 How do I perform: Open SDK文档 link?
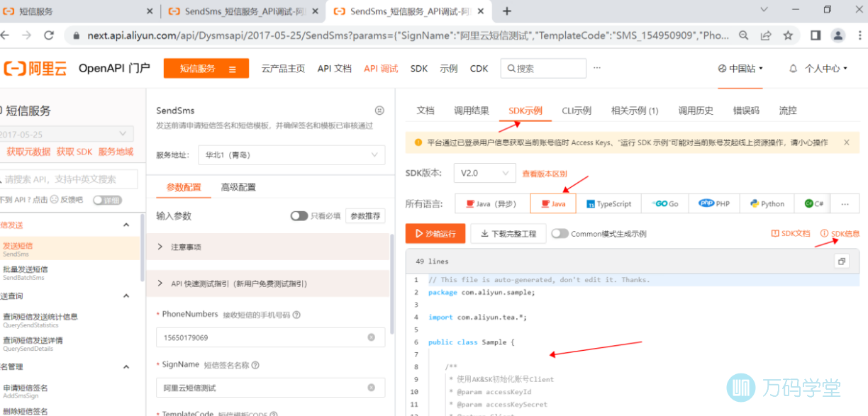[x=791, y=233]
